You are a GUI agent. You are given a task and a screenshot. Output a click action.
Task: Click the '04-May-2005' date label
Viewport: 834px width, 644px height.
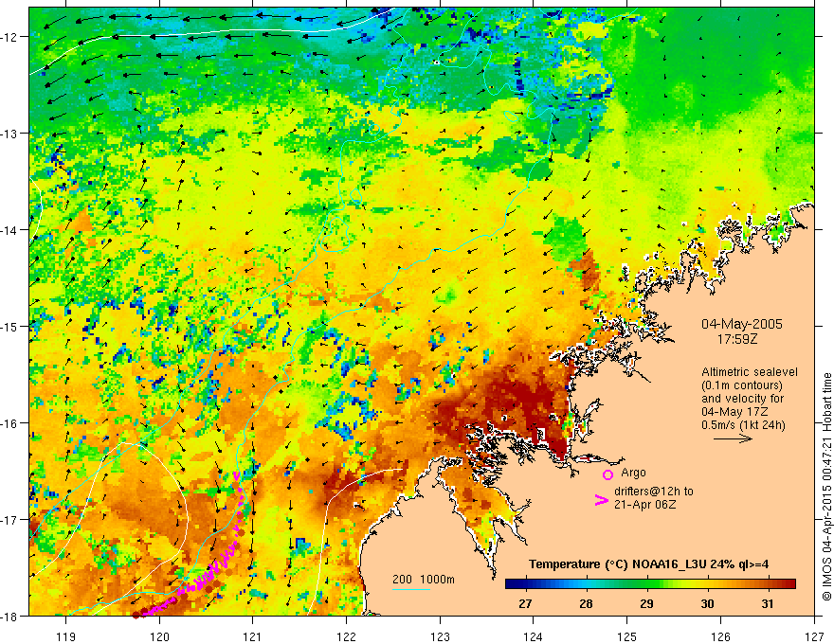coord(741,324)
